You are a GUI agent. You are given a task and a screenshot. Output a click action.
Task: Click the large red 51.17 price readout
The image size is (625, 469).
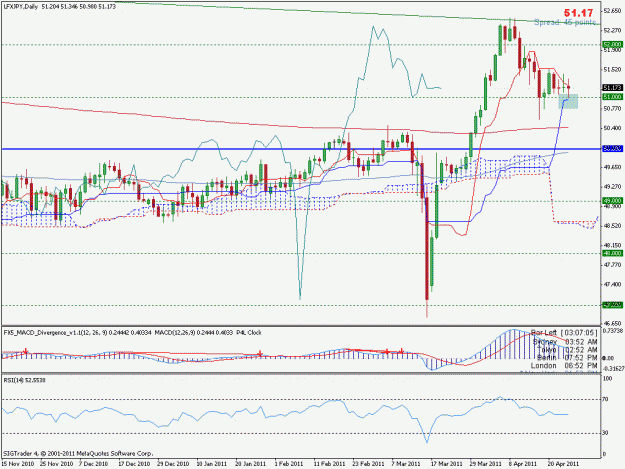click(x=579, y=13)
